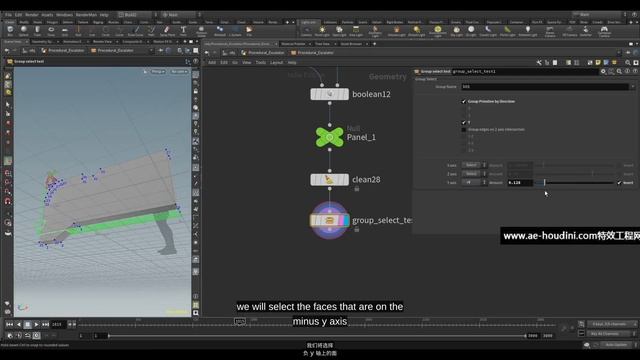Open the Render menu
The width and height of the screenshot is (640, 360).
click(x=31, y=15)
